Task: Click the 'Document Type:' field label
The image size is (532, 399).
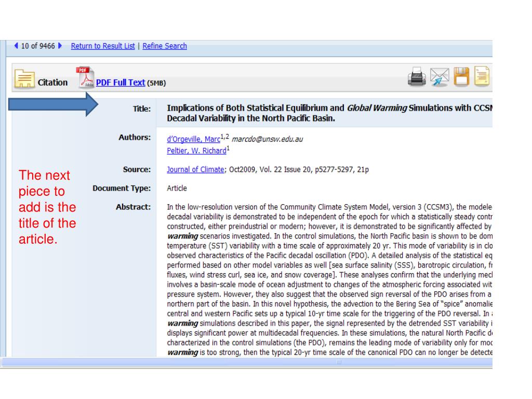Action: coord(122,188)
